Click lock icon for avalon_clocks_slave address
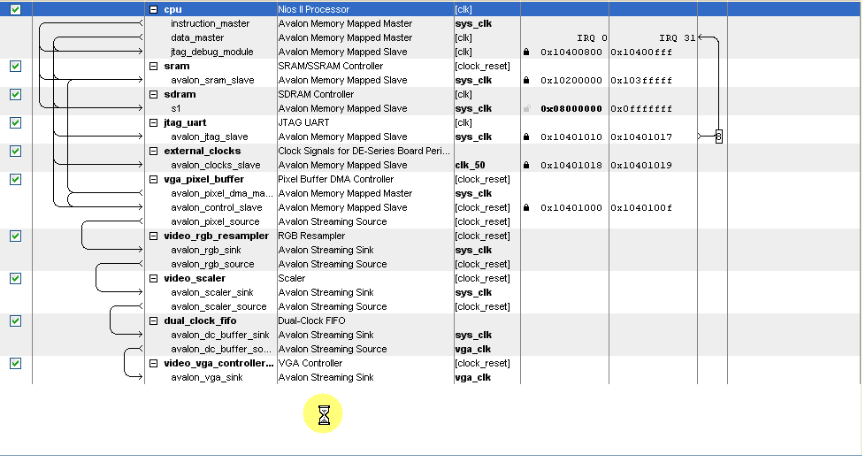862x456 pixels. click(x=527, y=165)
